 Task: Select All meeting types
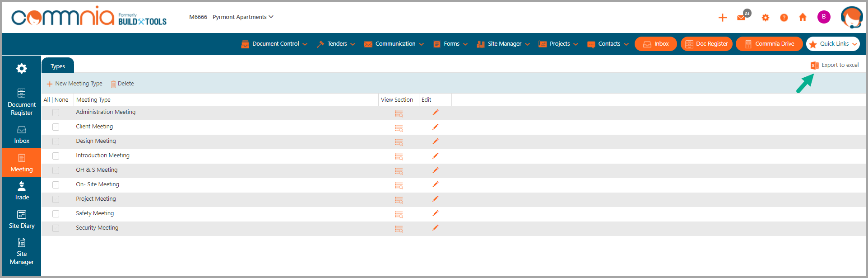46,100
